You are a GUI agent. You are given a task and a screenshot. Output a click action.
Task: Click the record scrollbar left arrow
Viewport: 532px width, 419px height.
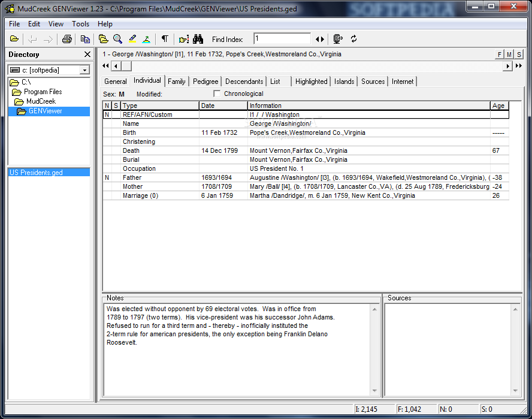[116, 66]
